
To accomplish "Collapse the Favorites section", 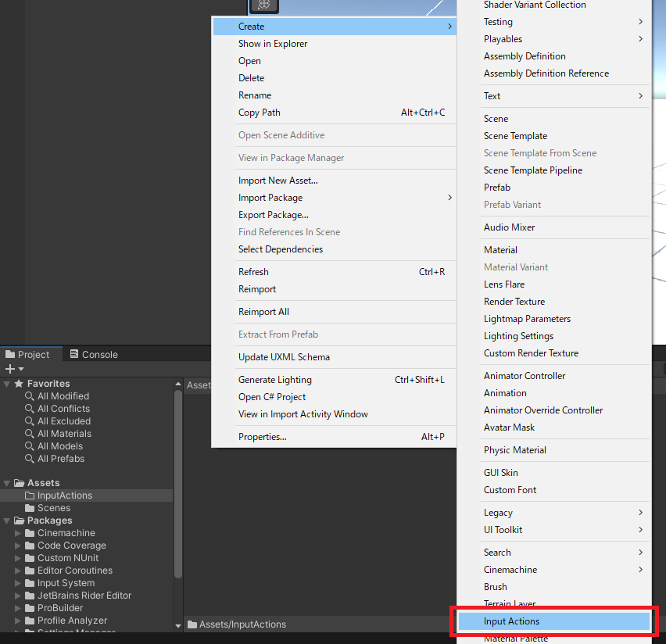I will click(6, 383).
